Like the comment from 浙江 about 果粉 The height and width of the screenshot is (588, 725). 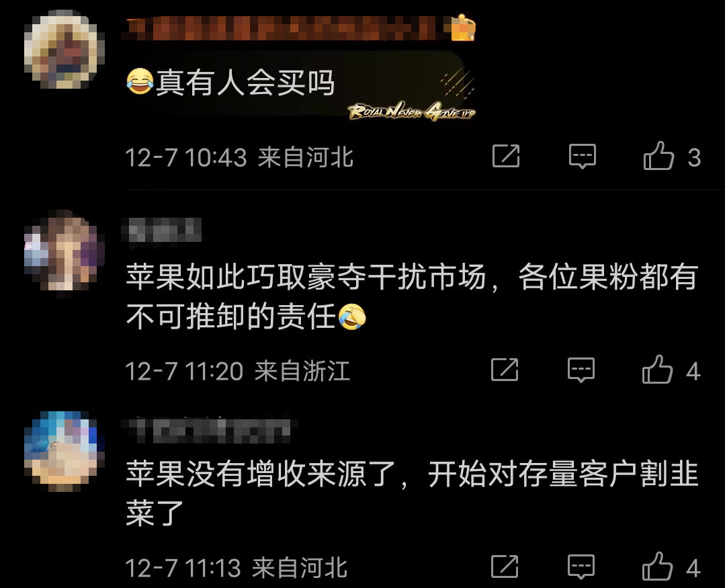coord(657,370)
